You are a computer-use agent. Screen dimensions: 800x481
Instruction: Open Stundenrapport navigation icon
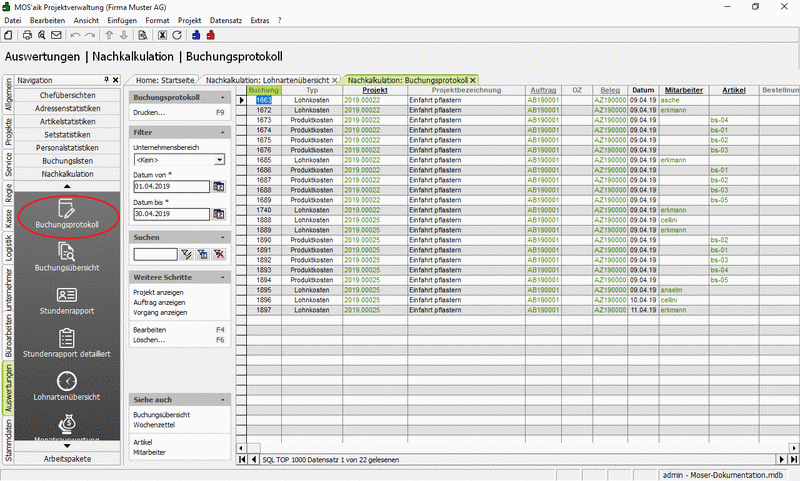67,300
